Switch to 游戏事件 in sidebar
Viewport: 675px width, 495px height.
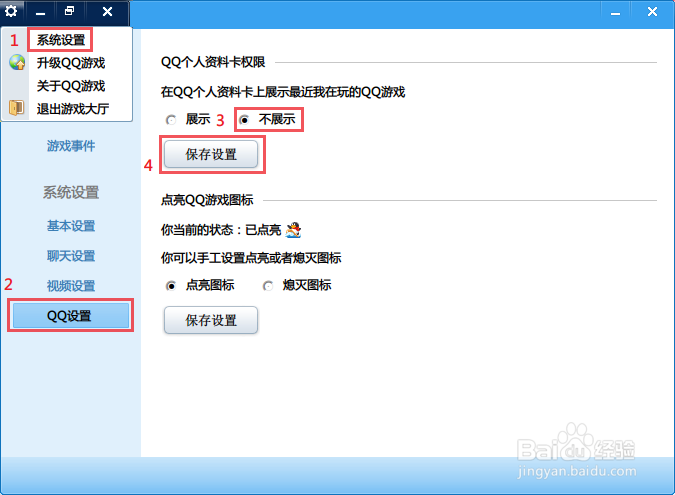[x=71, y=146]
